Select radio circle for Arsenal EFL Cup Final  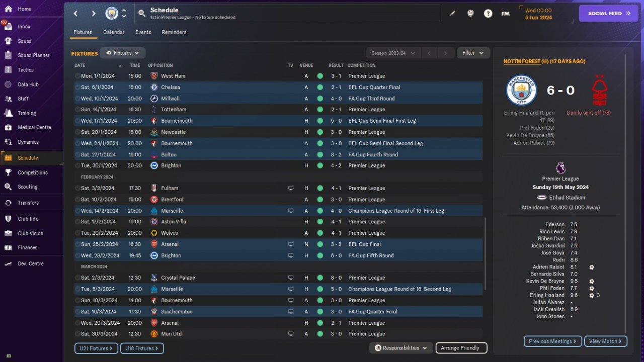pyautogui.click(x=77, y=244)
